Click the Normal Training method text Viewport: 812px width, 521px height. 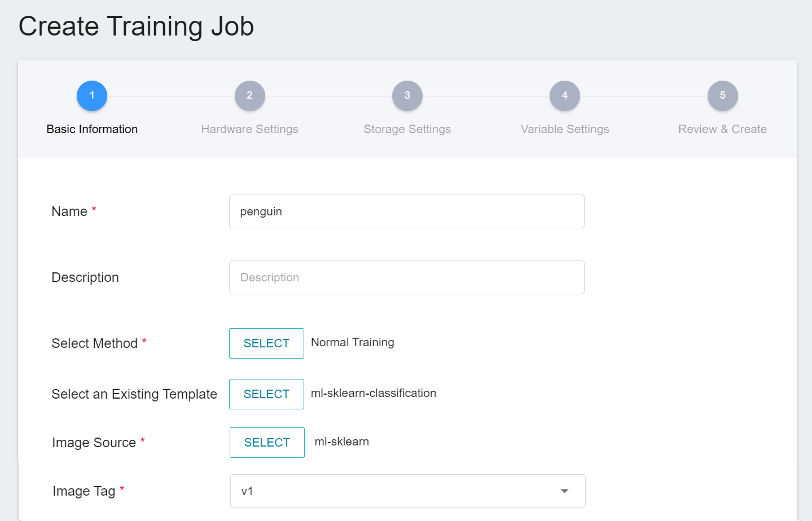[x=353, y=342]
